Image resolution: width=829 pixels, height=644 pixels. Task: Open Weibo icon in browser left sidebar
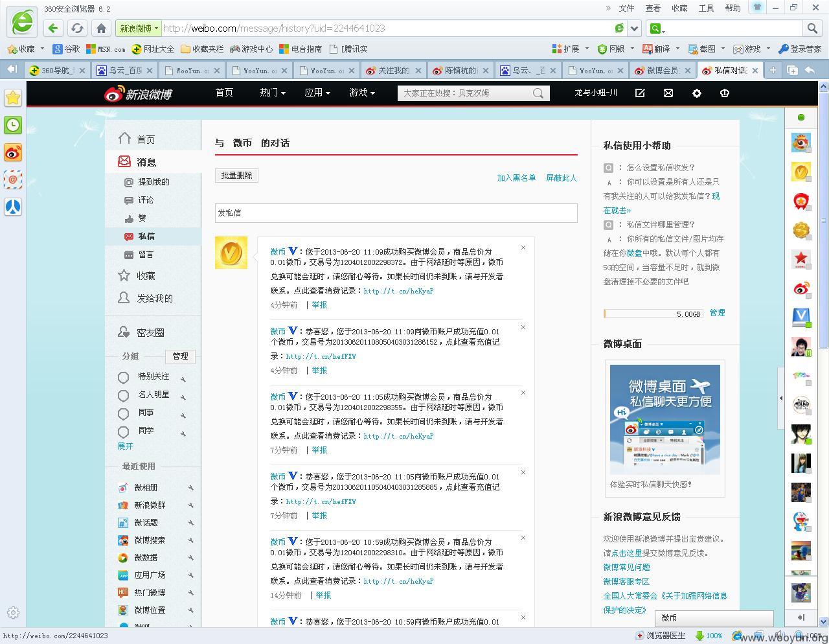(13, 152)
